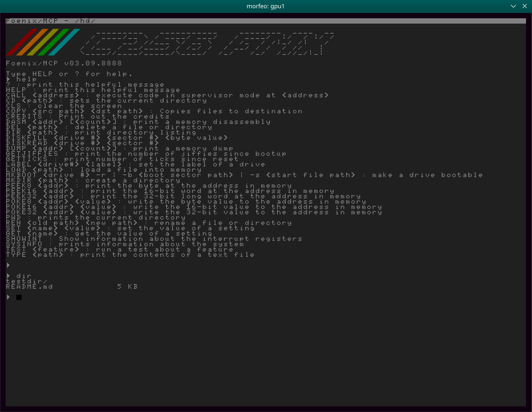Click the 'COPY <src path> <dst path>' line
The image size is (532, 412).
(x=154, y=111)
